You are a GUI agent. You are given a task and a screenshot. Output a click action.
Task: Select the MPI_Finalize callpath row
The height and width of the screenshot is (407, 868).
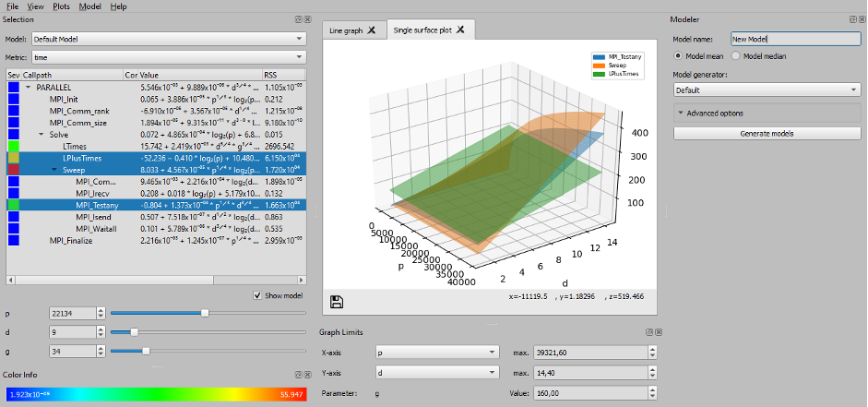tap(156, 240)
